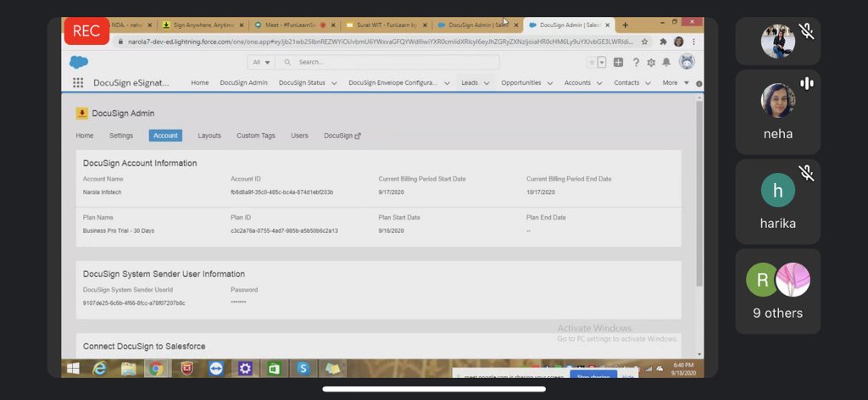Image resolution: width=868 pixels, height=400 pixels.
Task: Click the Salesforce cloud logo
Action: (79, 62)
